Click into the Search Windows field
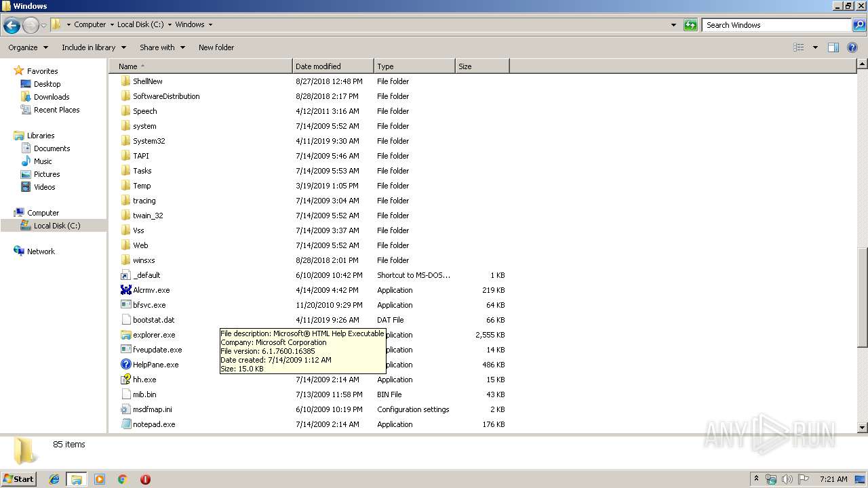Viewport: 868px width, 488px height. coord(777,25)
